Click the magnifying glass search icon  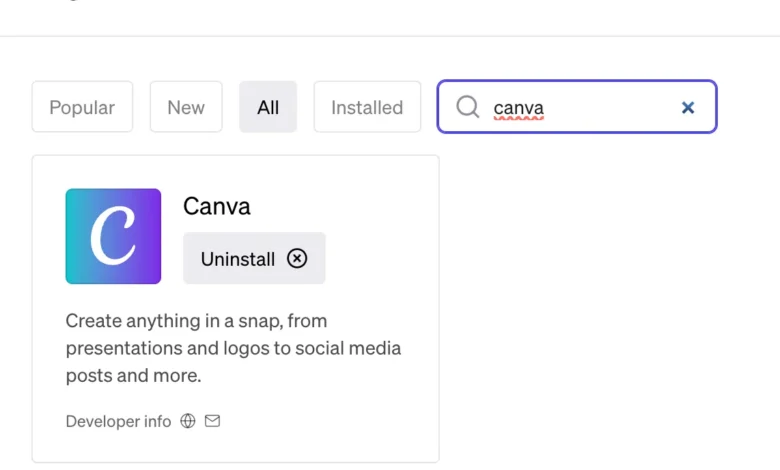click(467, 107)
